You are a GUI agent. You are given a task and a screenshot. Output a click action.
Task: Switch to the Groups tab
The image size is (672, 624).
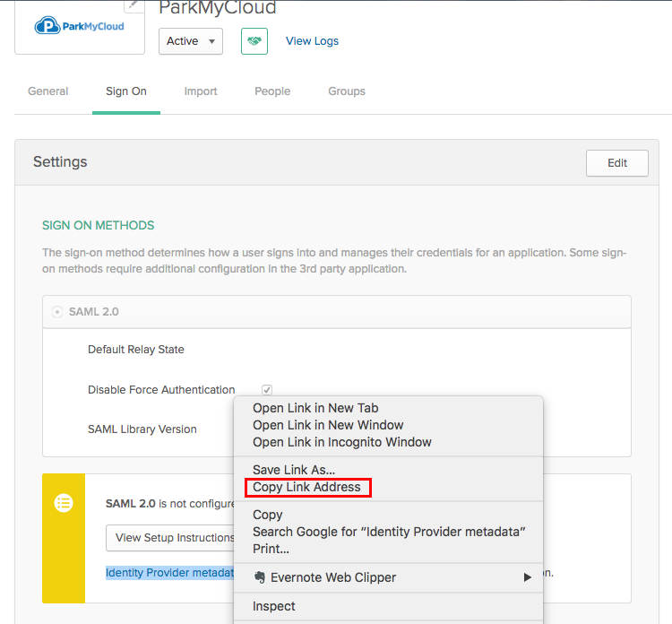point(347,91)
